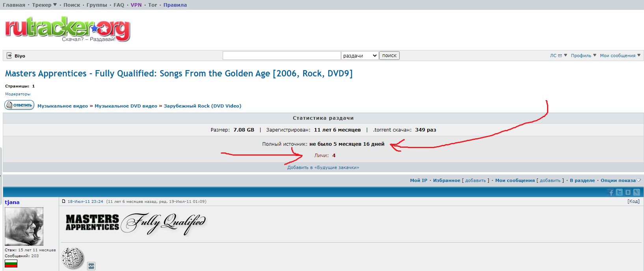Go to Зарубежный Rock (DVD Video) breadcrumb
Image resolution: width=644 pixels, height=271 pixels.
pyautogui.click(x=203, y=106)
